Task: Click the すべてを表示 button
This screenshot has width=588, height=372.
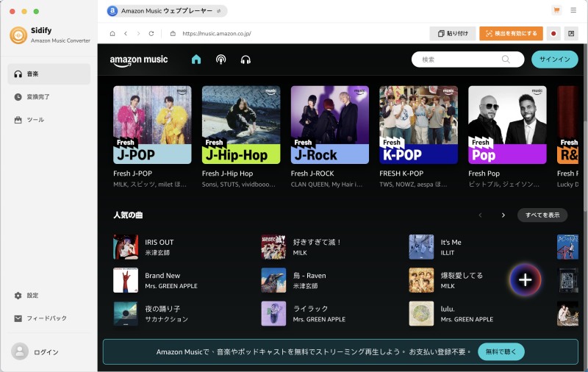Action: 542,215
